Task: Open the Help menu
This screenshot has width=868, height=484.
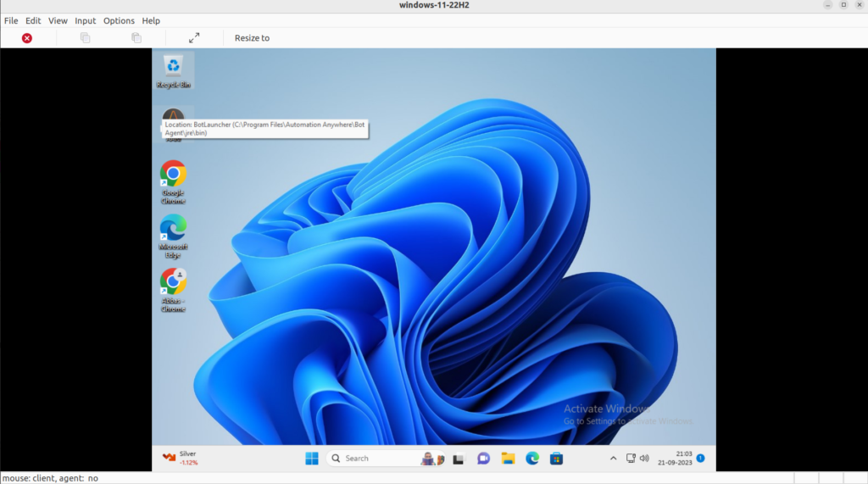Action: tap(151, 20)
